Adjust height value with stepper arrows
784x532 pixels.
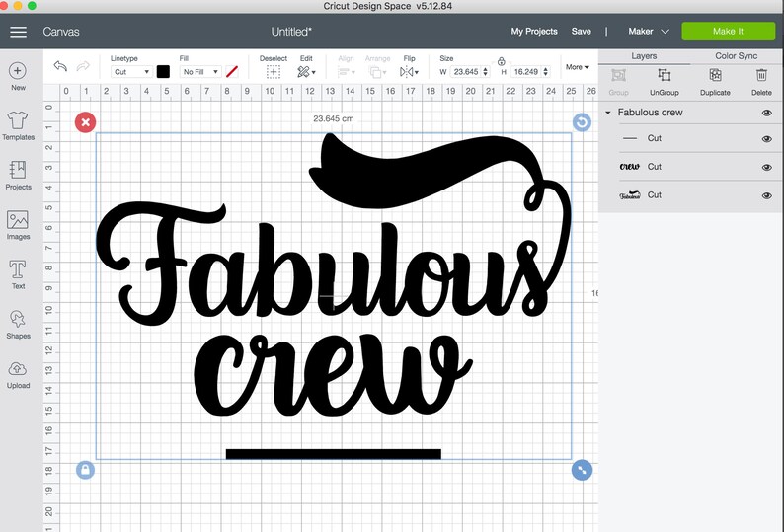(x=545, y=72)
